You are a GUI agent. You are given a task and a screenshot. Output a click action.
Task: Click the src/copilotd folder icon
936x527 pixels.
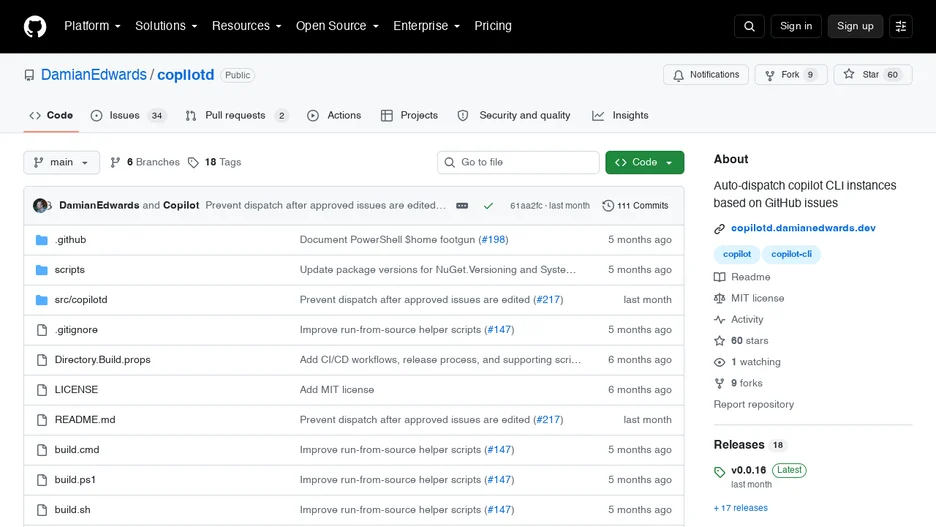point(41,300)
